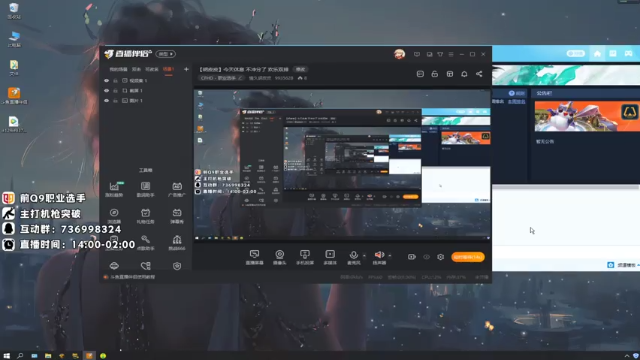The width and height of the screenshot is (640, 360).
Task: Open the AD promotion tool in the toolbox
Action: click(177, 189)
